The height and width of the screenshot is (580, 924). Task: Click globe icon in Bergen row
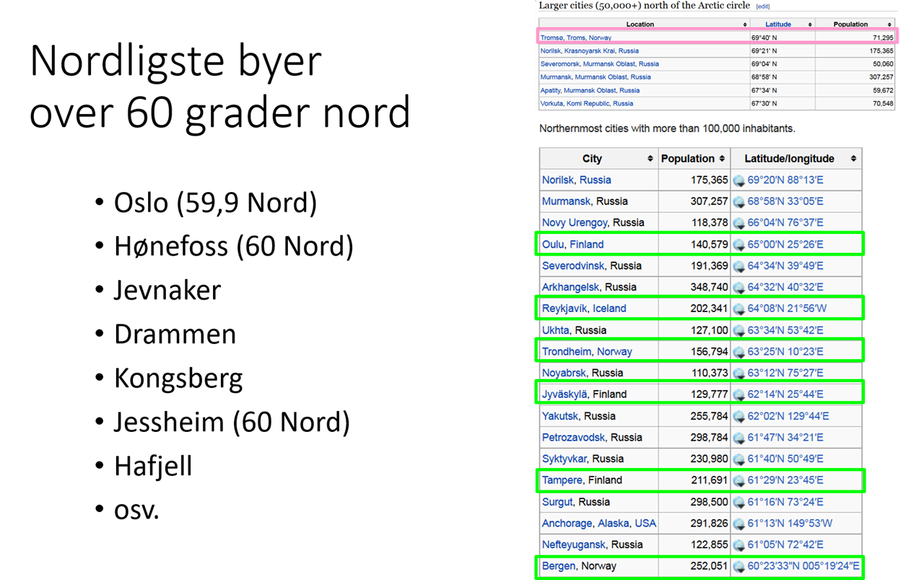(x=739, y=567)
